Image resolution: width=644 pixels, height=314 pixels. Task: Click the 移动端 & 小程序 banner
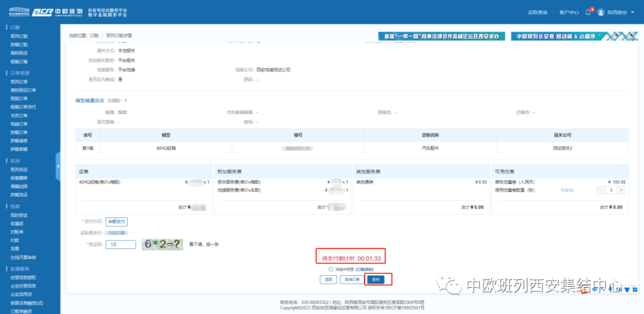coord(574,36)
